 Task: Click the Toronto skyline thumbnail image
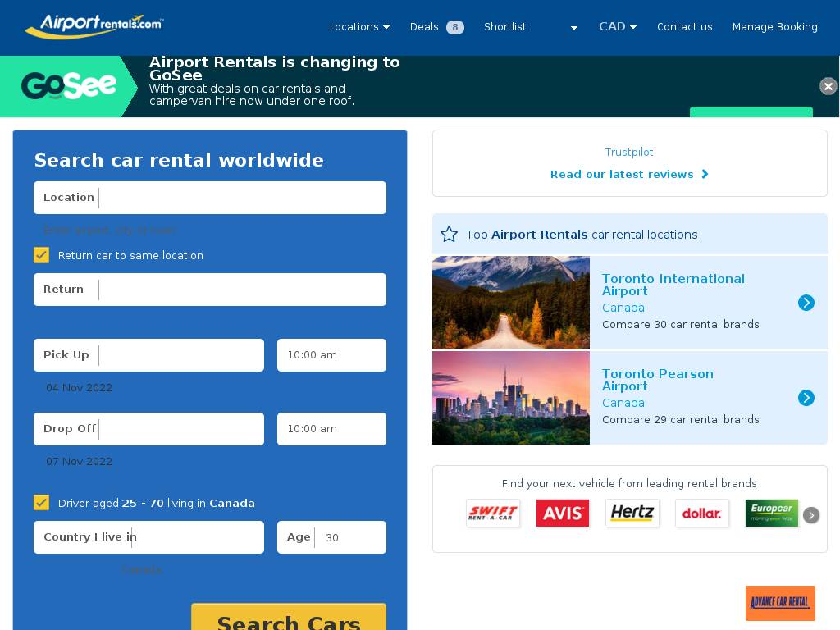click(x=511, y=398)
